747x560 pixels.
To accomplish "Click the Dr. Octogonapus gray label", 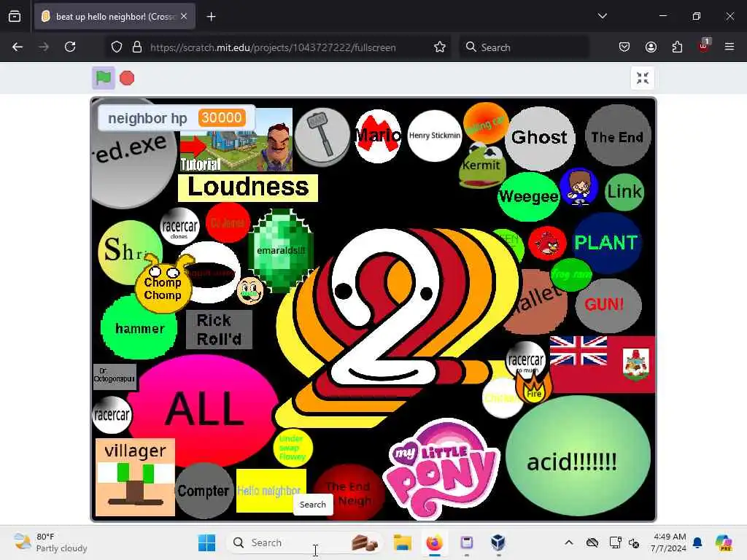I will pyautogui.click(x=115, y=377).
